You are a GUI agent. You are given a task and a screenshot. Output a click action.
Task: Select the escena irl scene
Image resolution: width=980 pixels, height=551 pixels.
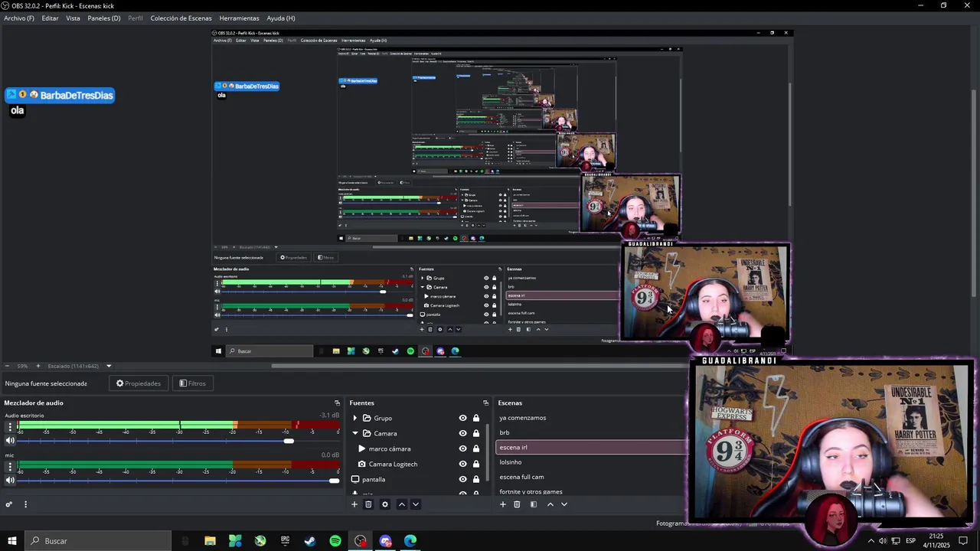pos(591,447)
